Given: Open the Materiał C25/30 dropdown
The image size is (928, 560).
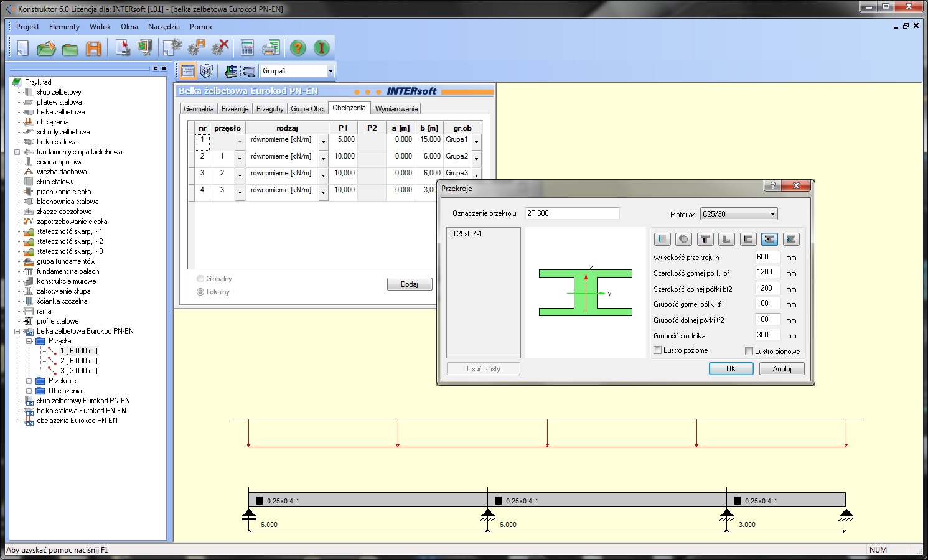Looking at the screenshot, I should [739, 214].
